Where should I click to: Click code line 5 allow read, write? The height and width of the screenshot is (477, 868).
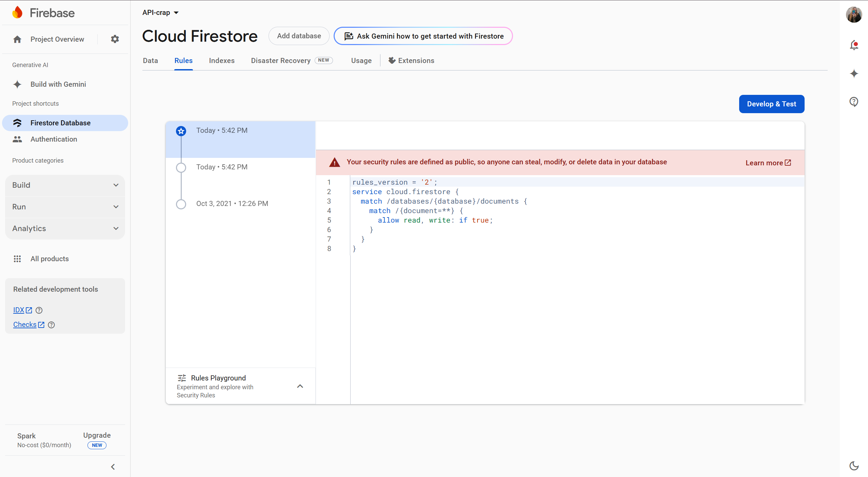click(435, 220)
